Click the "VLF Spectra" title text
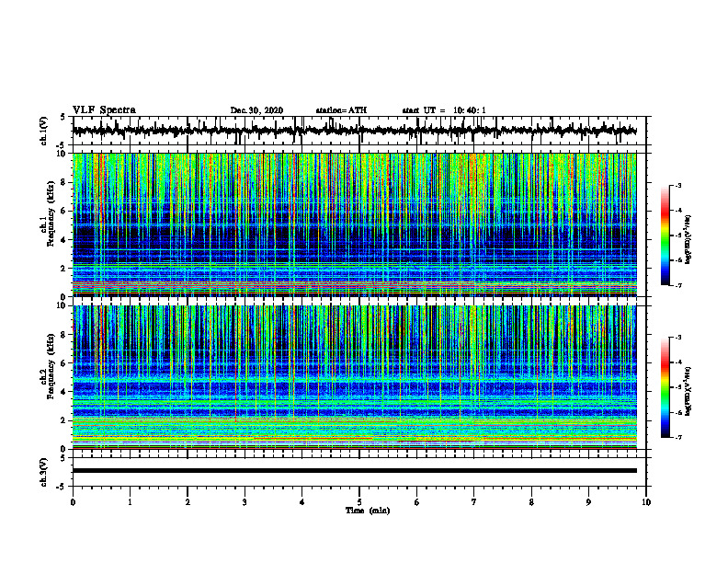728x563 pixels. pyautogui.click(x=104, y=110)
